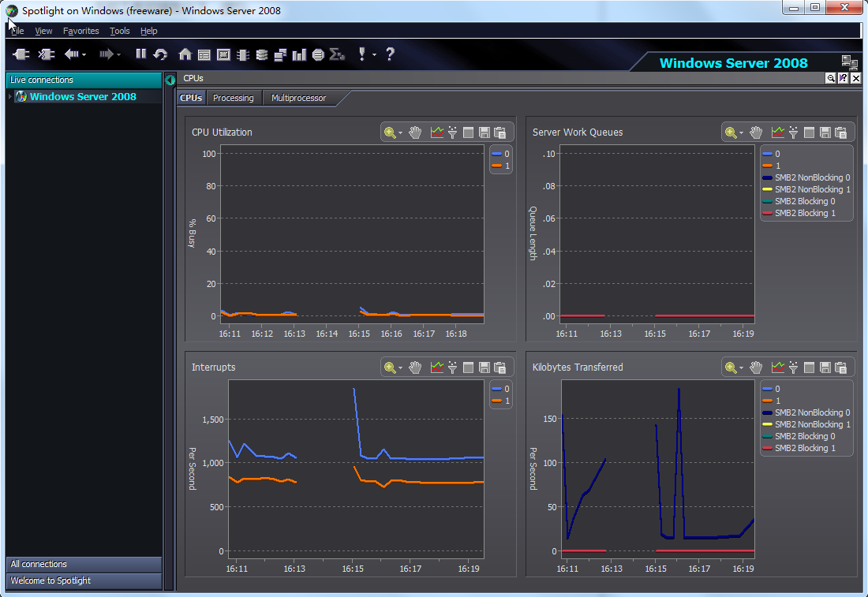
Task: Toggle series 1 in Interrupts legend
Action: point(500,401)
